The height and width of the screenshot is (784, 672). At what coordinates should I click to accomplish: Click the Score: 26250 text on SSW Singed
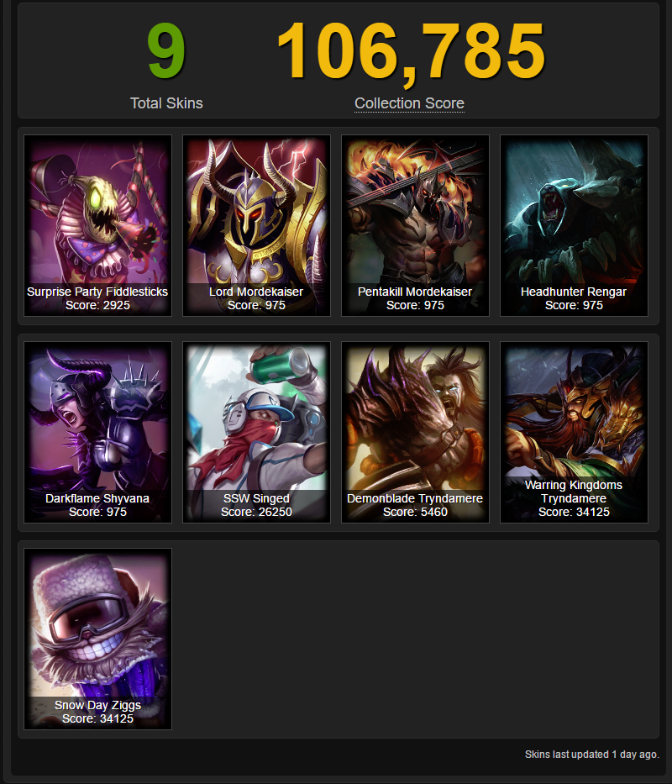click(x=256, y=512)
